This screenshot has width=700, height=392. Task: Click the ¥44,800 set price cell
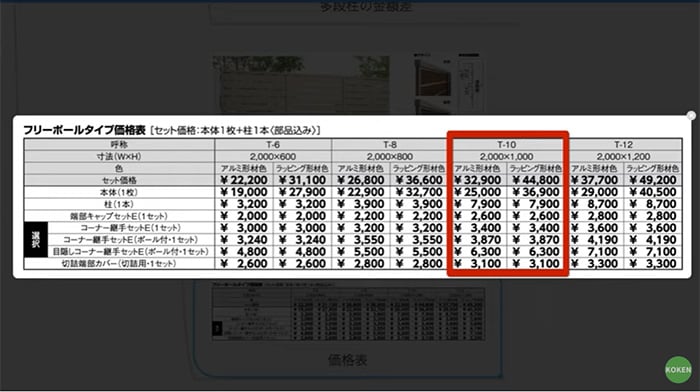point(536,180)
